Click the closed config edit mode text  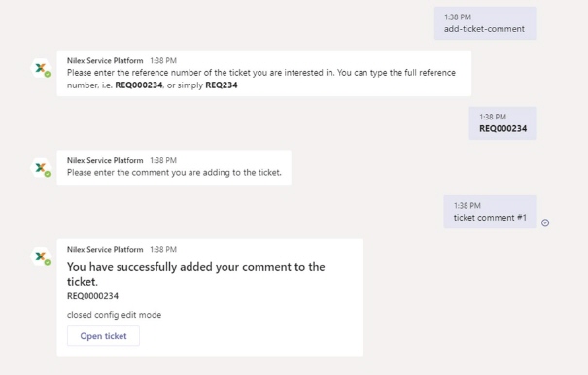tap(114, 315)
